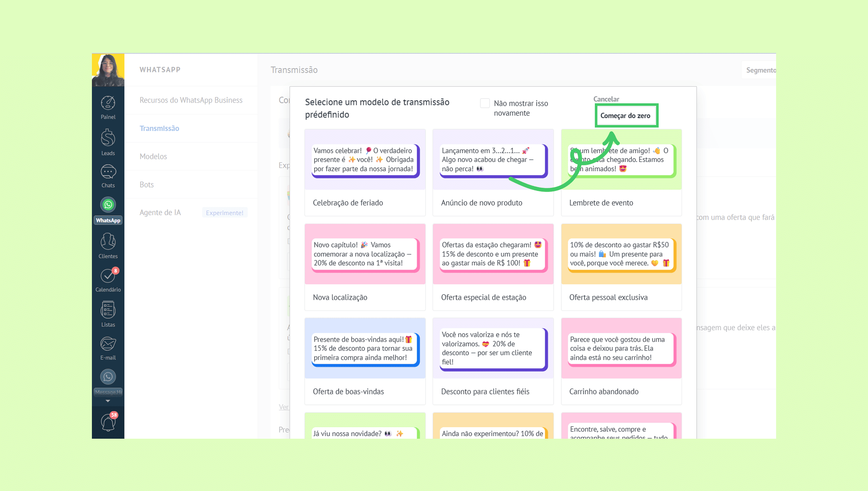Select the 'Oferta pessoal exclusiva' template card

[x=621, y=267]
